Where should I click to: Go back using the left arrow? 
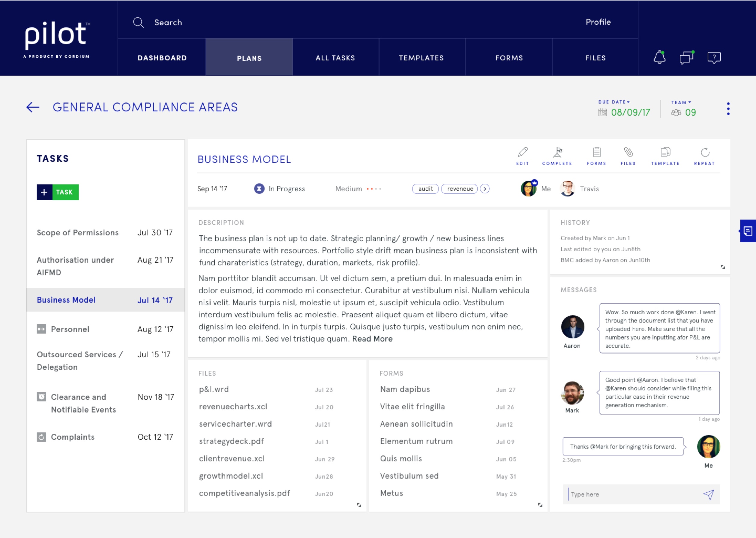33,107
